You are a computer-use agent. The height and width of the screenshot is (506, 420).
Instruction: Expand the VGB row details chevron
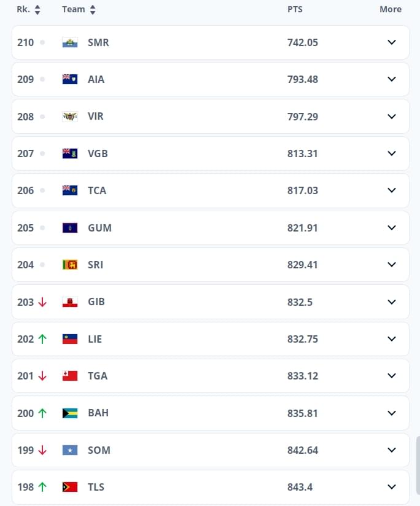[392, 154]
